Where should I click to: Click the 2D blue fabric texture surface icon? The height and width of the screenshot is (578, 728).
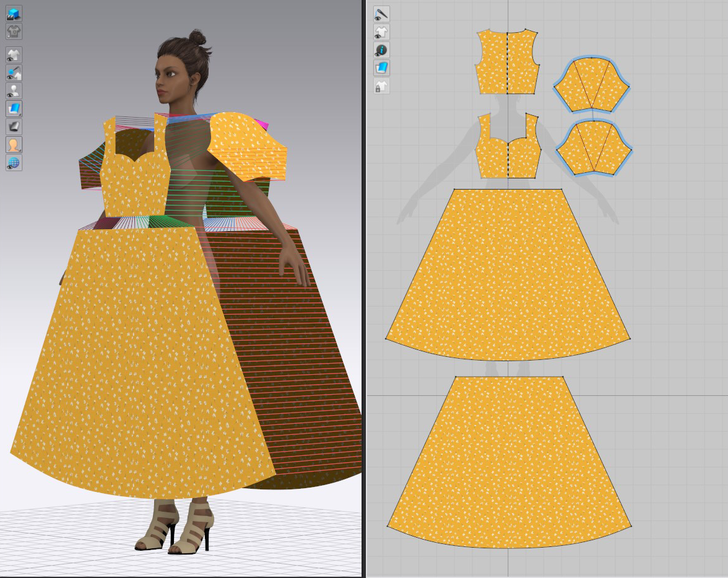pos(381,68)
